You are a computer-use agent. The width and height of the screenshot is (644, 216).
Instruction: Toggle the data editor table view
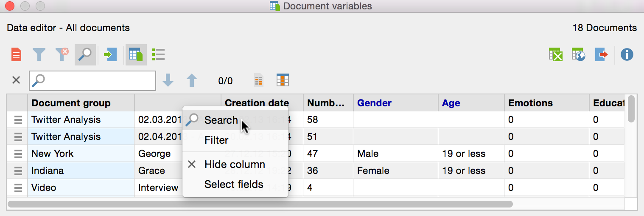[136, 55]
